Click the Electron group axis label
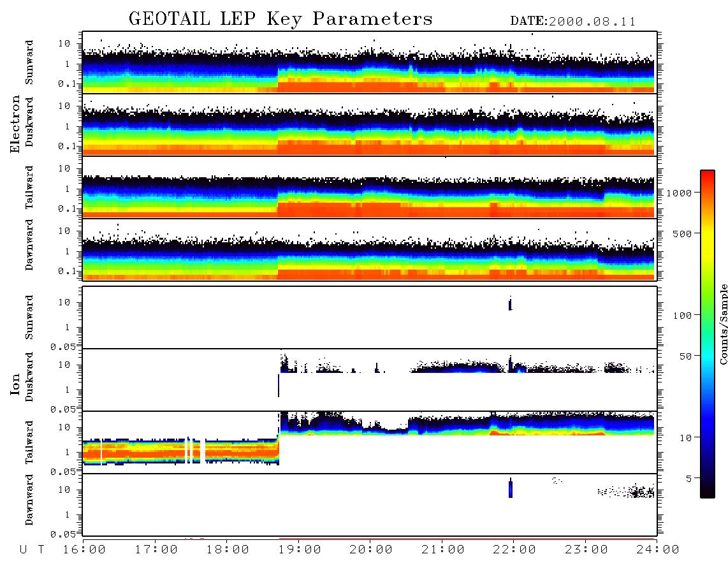728x561 pixels. (15, 124)
